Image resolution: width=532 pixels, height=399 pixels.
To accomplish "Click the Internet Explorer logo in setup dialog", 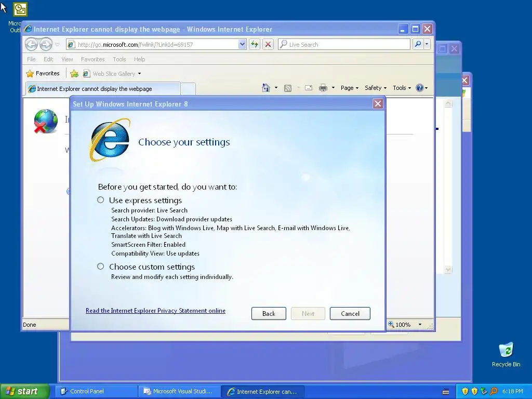I will tap(110, 139).
